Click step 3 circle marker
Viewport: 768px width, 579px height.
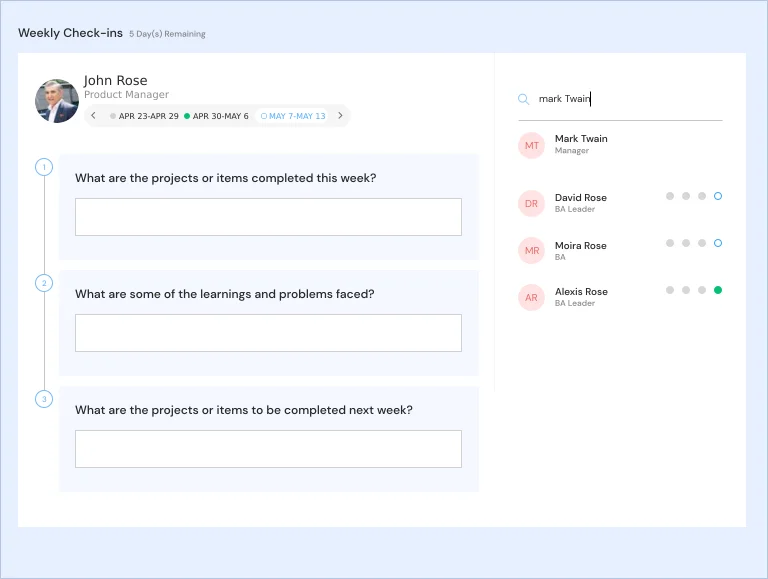(44, 399)
